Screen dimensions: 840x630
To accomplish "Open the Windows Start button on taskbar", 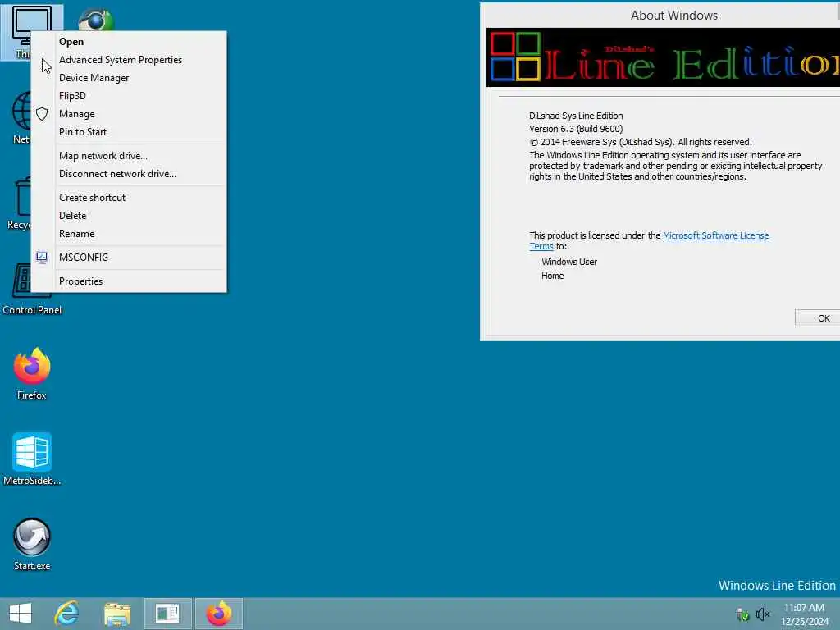I will [21, 614].
